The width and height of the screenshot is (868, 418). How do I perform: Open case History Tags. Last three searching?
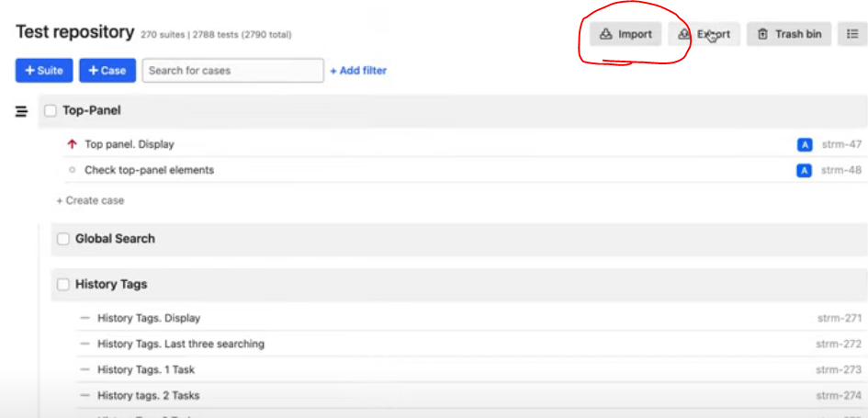181,344
